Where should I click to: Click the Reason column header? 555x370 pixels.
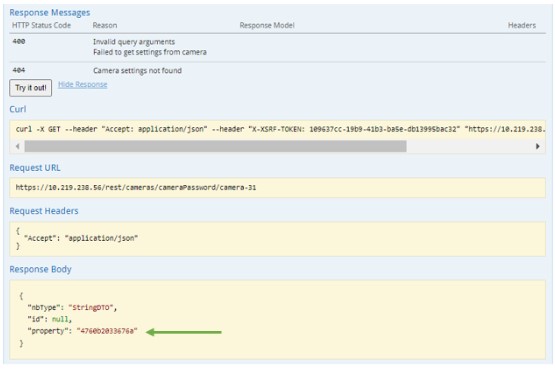pyautogui.click(x=105, y=25)
